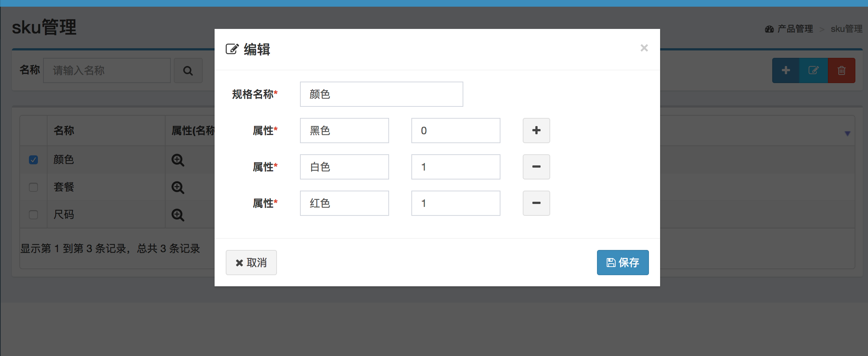Click the edit pencil toolbar button

813,70
